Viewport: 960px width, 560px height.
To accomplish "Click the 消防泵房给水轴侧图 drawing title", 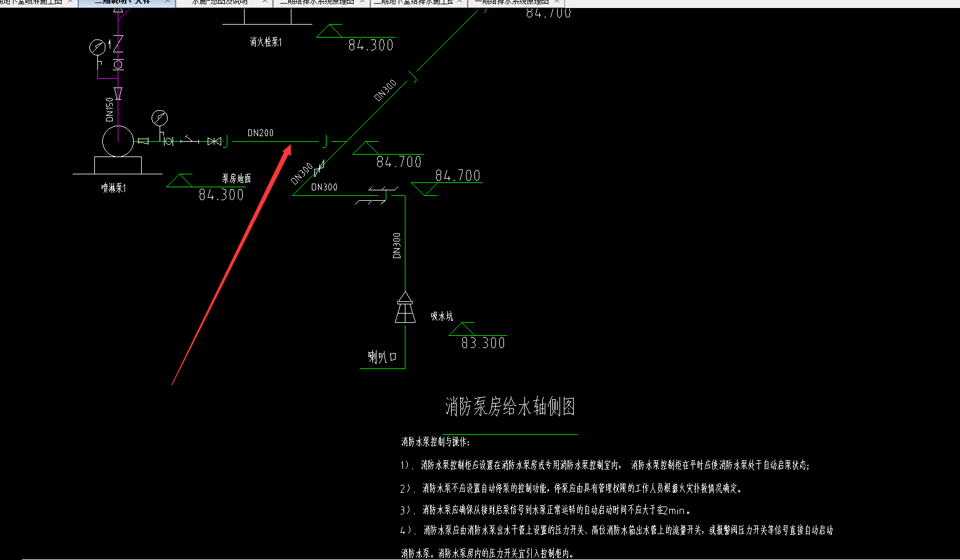I will tap(510, 407).
